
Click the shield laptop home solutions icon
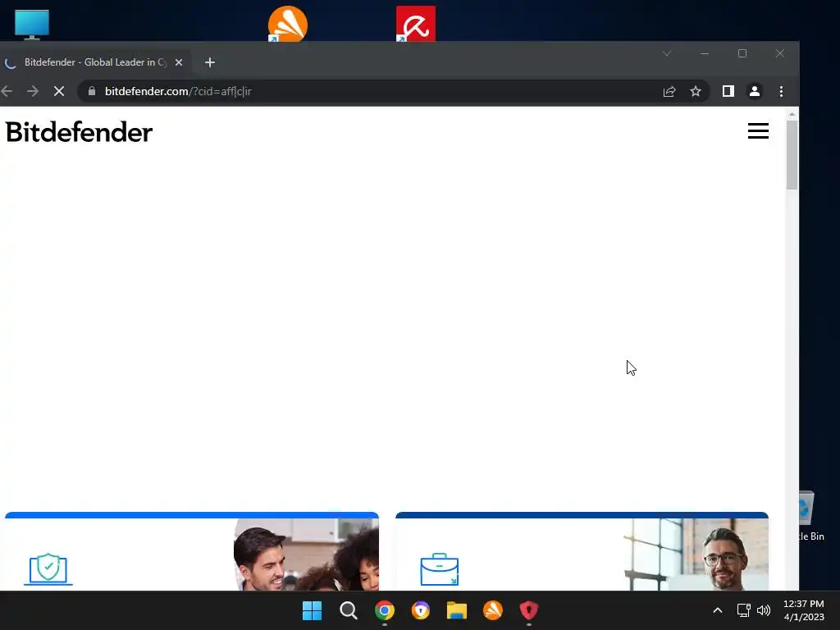48,569
